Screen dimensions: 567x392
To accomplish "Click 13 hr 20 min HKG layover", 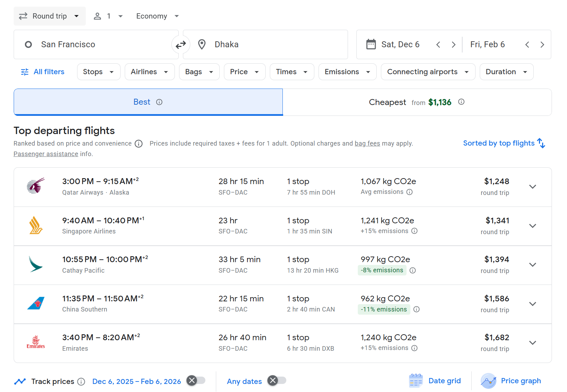I will click(313, 271).
